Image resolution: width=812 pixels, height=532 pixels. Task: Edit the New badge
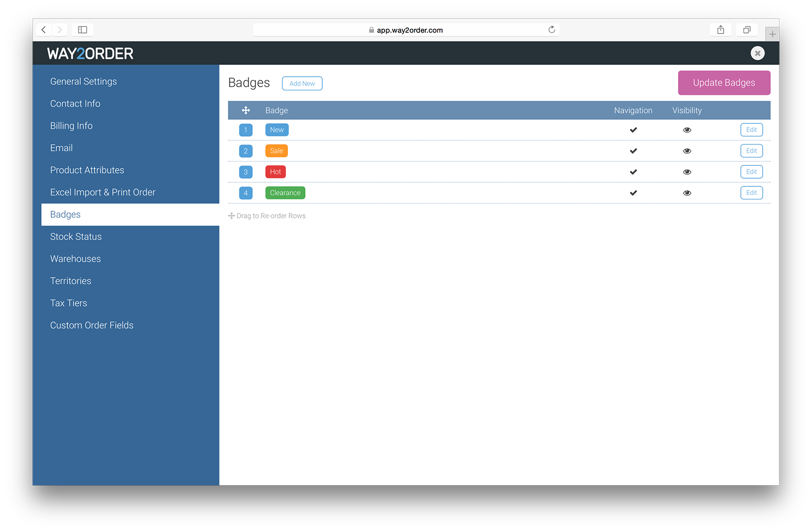click(752, 129)
